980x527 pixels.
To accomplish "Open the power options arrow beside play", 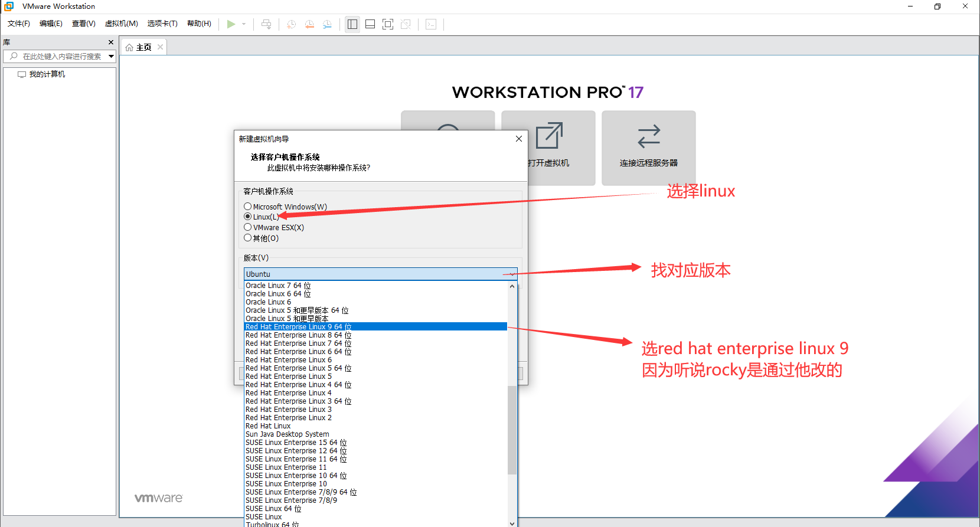I will tap(244, 24).
